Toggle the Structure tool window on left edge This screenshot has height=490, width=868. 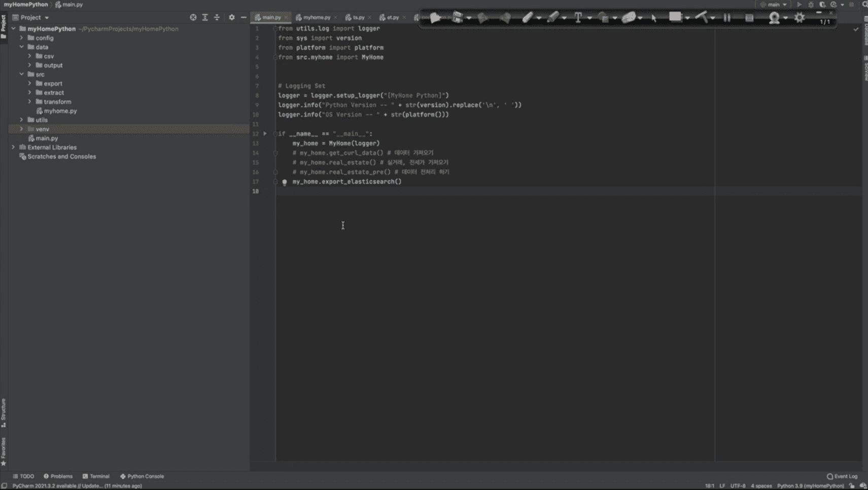tap(4, 412)
